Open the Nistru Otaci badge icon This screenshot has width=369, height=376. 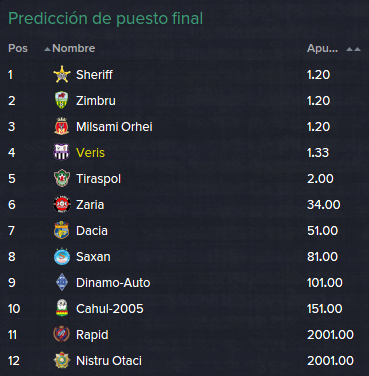tap(62, 360)
